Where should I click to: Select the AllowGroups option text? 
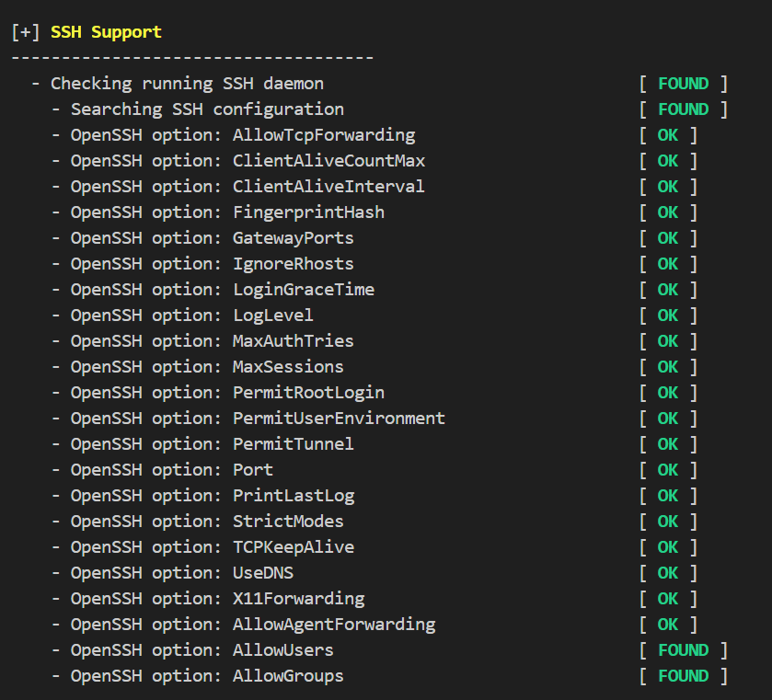click(x=288, y=676)
